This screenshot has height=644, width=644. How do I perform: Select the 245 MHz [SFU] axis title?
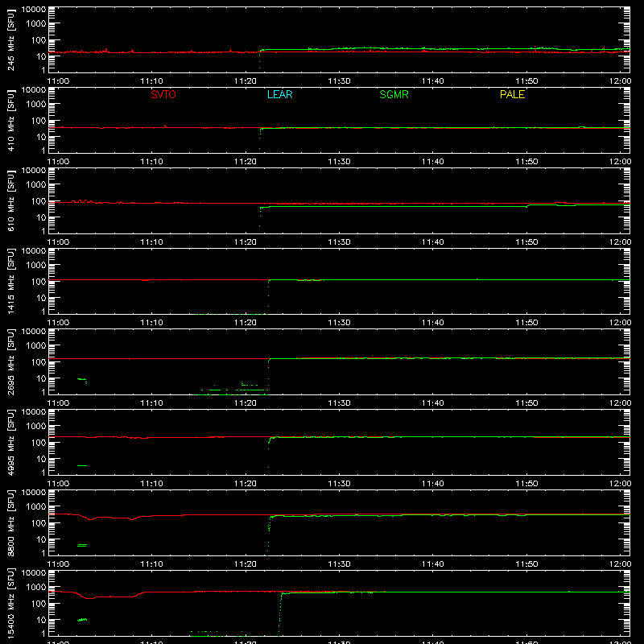point(11,39)
